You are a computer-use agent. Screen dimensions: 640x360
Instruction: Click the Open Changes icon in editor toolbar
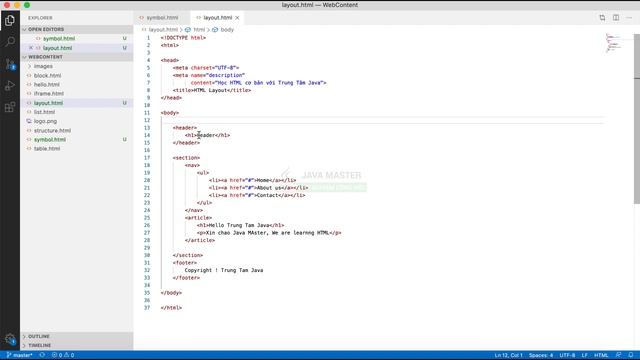point(602,18)
